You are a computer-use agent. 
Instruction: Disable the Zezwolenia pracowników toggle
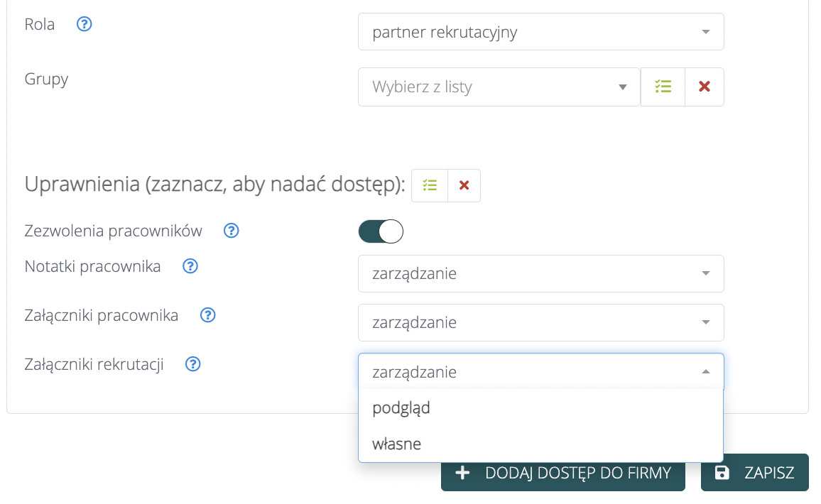(381, 231)
